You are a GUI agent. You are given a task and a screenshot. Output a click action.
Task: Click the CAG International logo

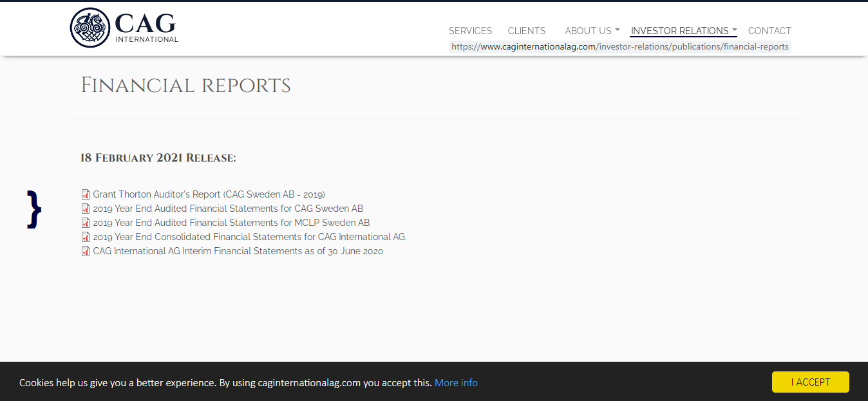[x=124, y=28]
